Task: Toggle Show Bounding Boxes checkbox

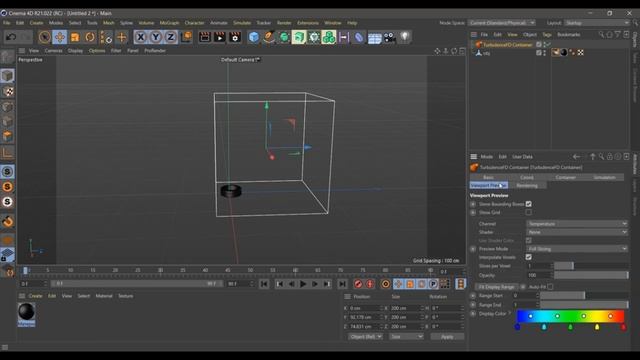Action: click(529, 204)
